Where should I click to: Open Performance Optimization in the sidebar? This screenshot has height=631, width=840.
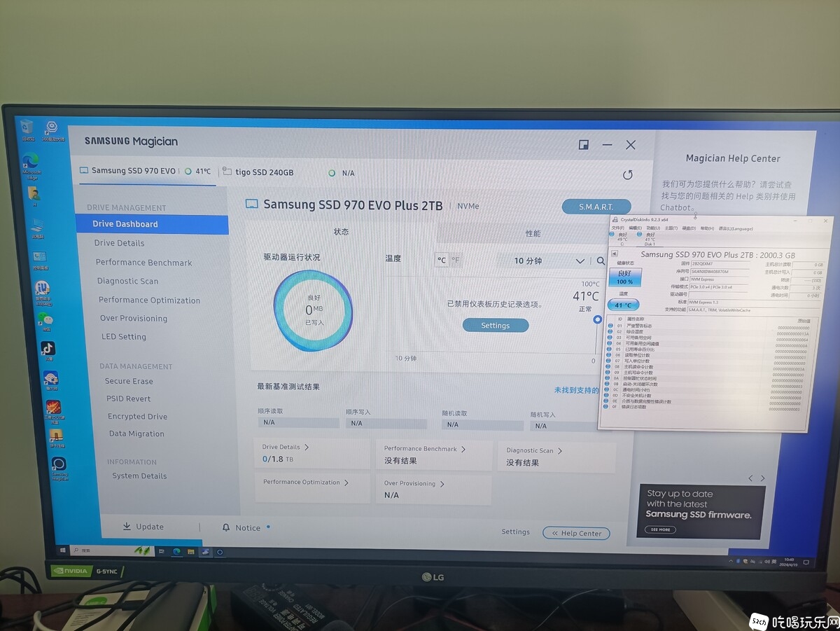click(x=150, y=300)
